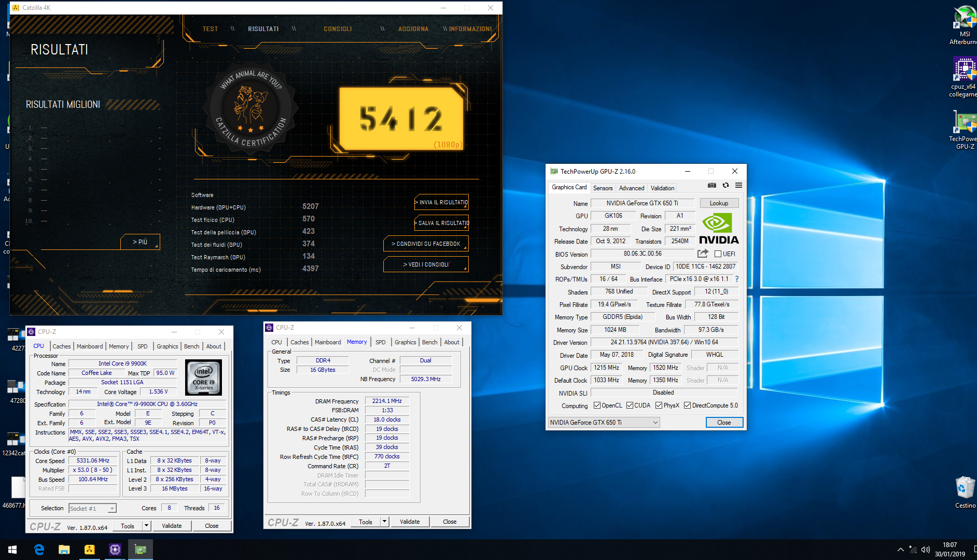Viewport: 977px width, 560px height.
Task: Click CONDIVIDI SU FACEBOOK button
Action: 426,244
